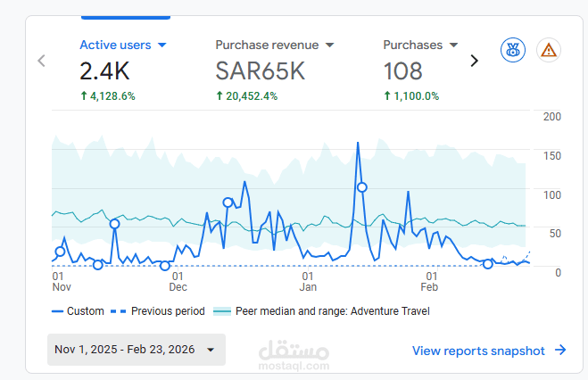Click the annotation marker near mid-December peak
588x380 pixels.
pos(228,202)
